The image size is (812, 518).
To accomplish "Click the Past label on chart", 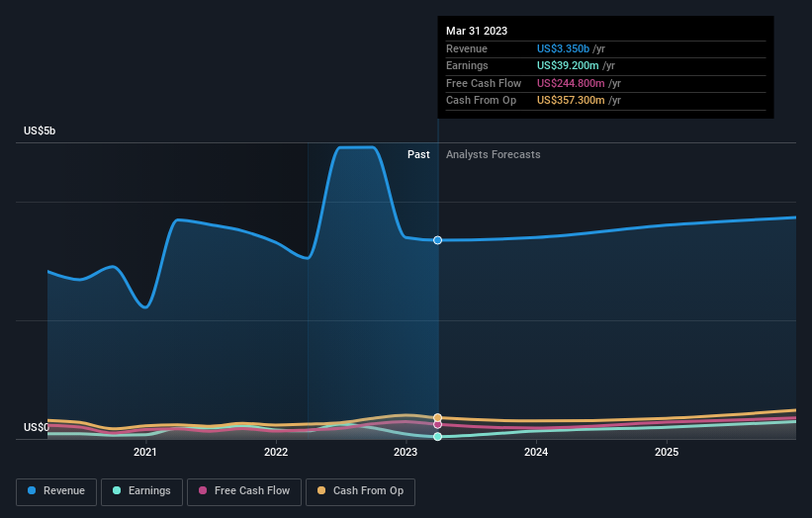I will [x=418, y=155].
